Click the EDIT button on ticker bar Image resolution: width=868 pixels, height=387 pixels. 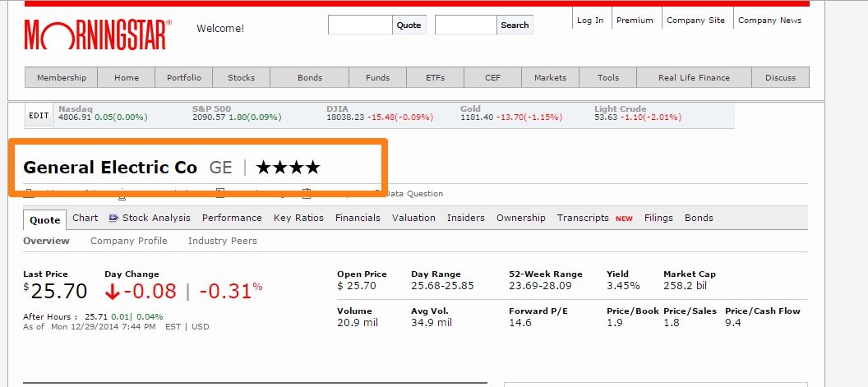(x=39, y=116)
